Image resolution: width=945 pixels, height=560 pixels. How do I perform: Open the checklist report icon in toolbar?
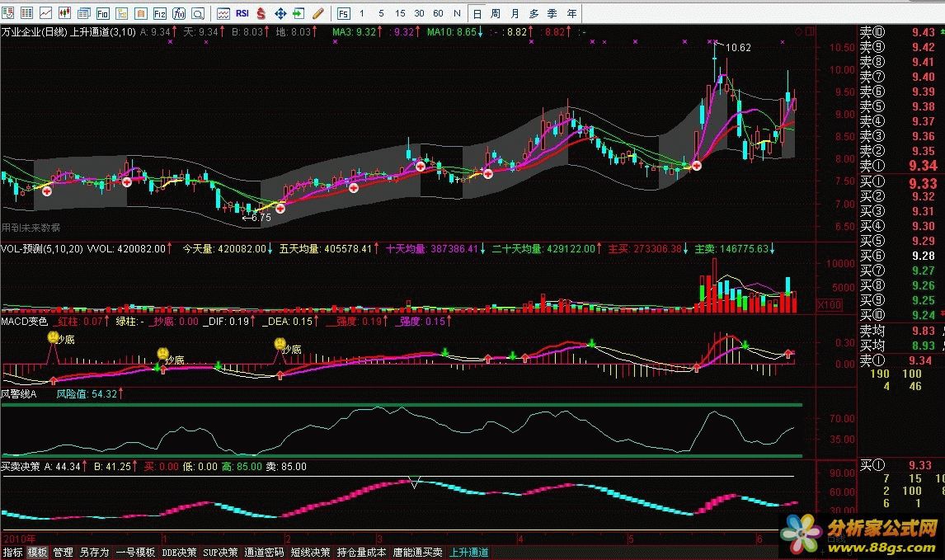pos(8,12)
